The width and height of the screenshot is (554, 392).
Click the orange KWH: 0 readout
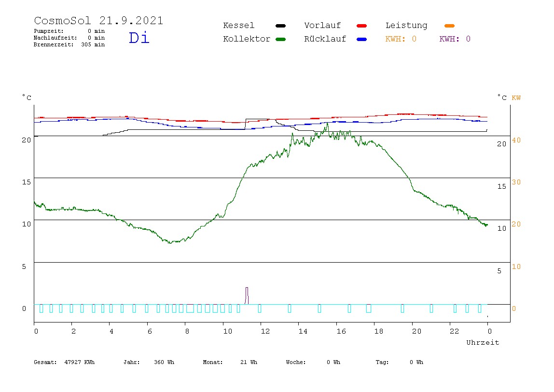coord(401,39)
